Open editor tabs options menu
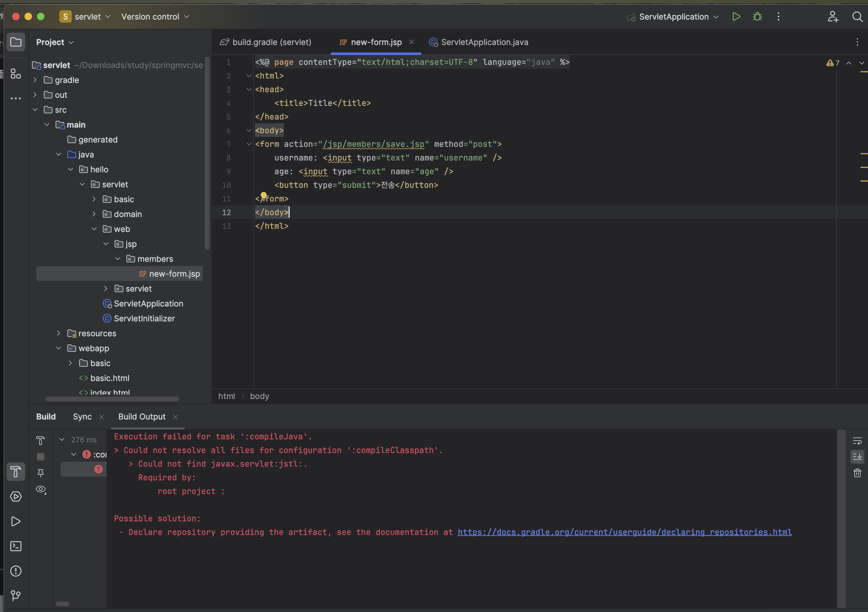The image size is (868, 612). [x=857, y=42]
